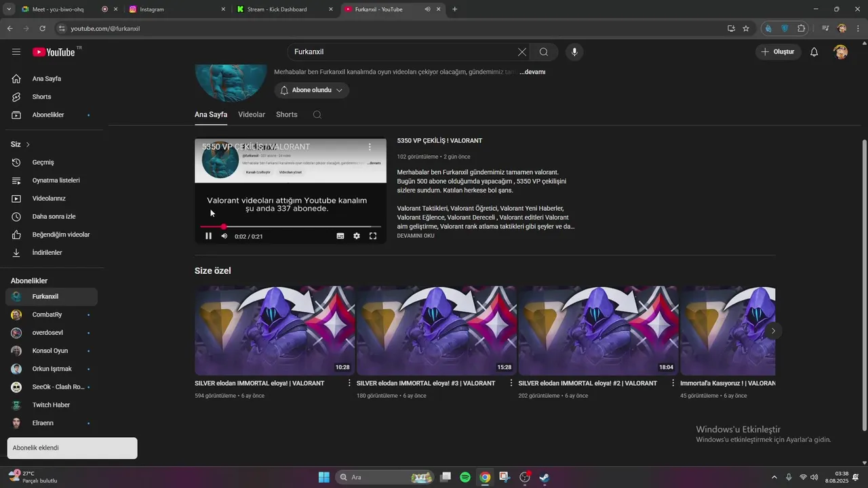Open Konsol Oyun subscription in sidebar

[x=52, y=351]
